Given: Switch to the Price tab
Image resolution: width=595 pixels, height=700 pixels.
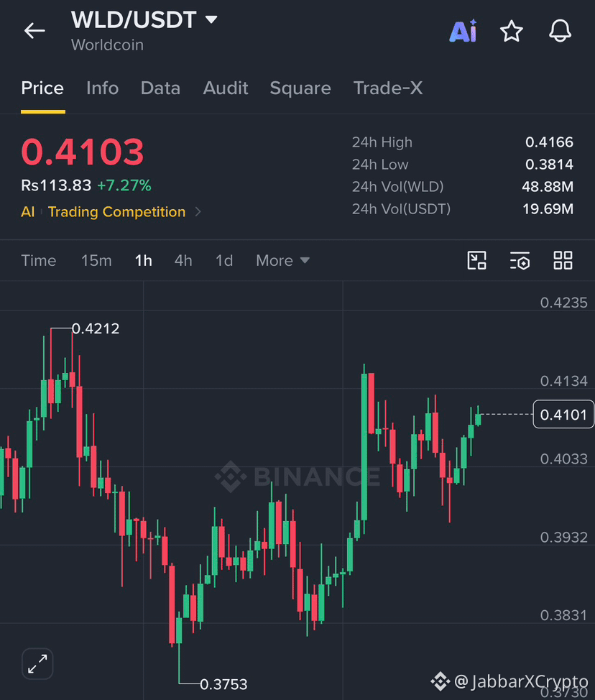Looking at the screenshot, I should click(x=42, y=88).
